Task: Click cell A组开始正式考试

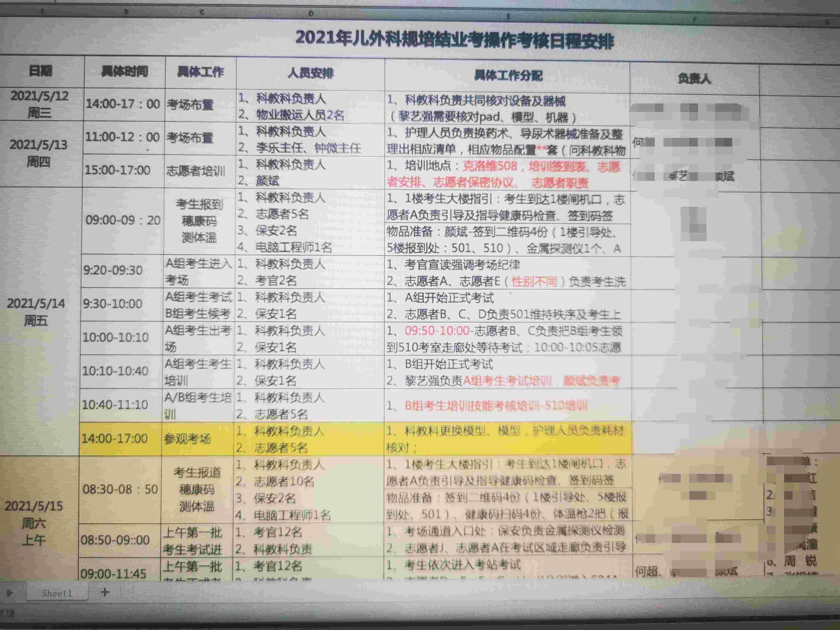Action: [x=507, y=306]
